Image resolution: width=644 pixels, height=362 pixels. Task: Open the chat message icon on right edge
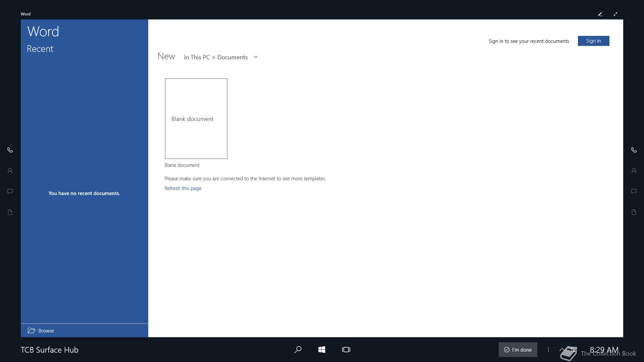(x=634, y=191)
